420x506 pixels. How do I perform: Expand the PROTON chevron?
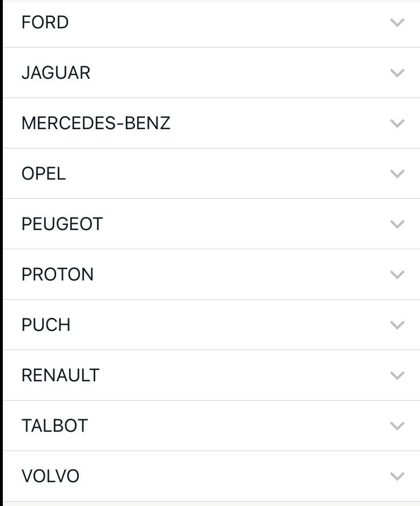tap(397, 275)
